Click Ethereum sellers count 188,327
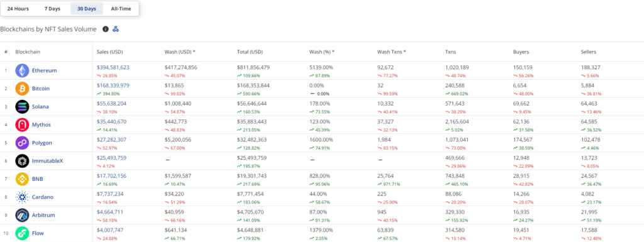 coord(591,67)
